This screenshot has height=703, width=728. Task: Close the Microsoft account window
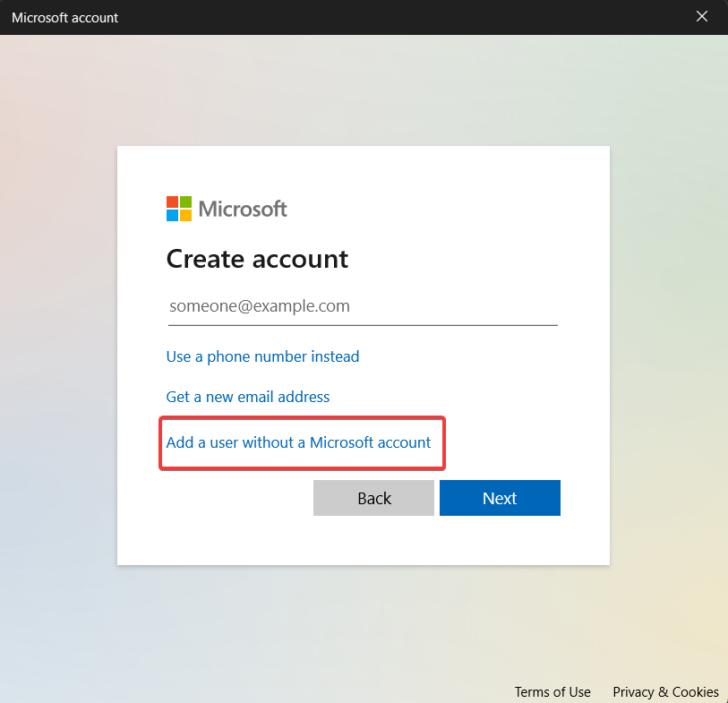(x=702, y=16)
